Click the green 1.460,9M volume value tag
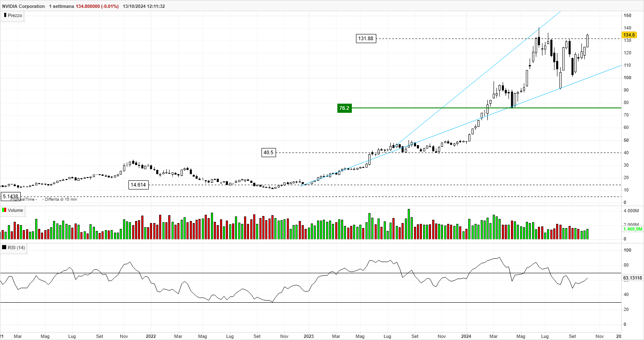644x340 pixels. 633,229
